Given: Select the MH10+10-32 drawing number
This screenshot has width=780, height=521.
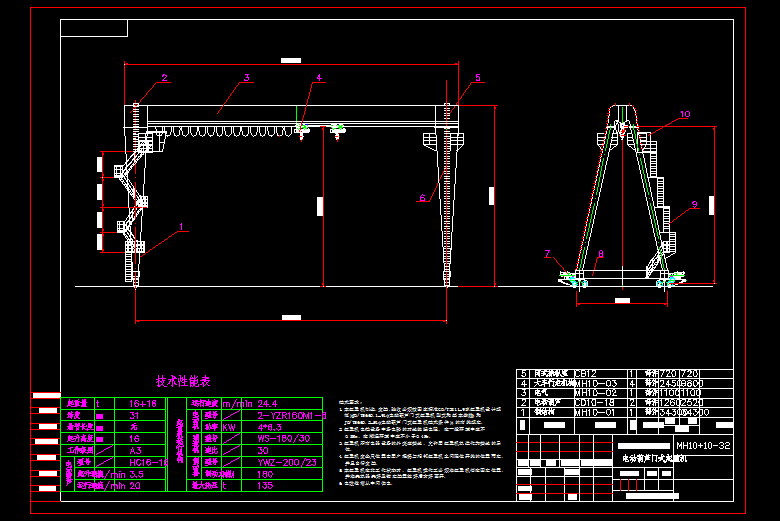Looking at the screenshot, I should [x=703, y=445].
